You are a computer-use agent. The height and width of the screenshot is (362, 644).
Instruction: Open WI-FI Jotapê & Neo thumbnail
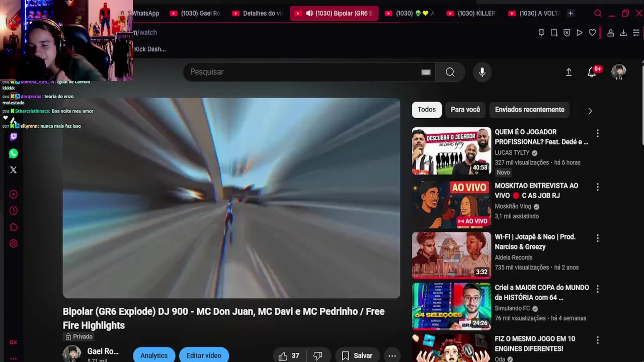pos(451,255)
